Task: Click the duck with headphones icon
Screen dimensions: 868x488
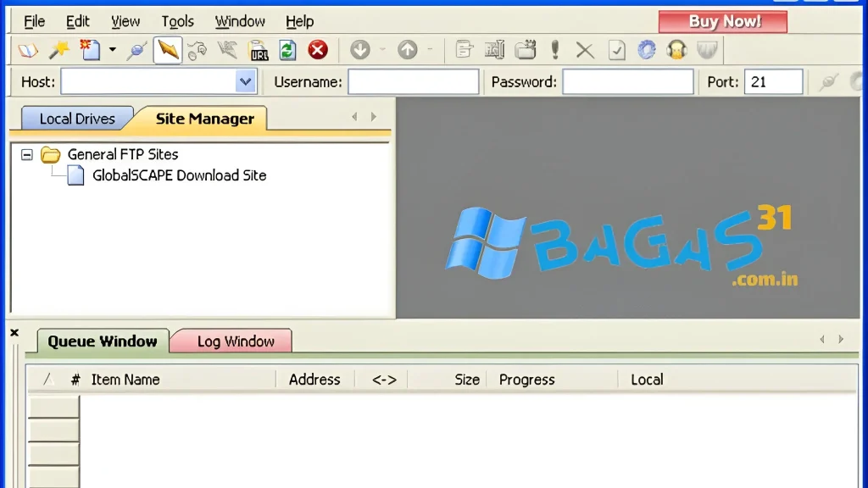Action: [676, 50]
